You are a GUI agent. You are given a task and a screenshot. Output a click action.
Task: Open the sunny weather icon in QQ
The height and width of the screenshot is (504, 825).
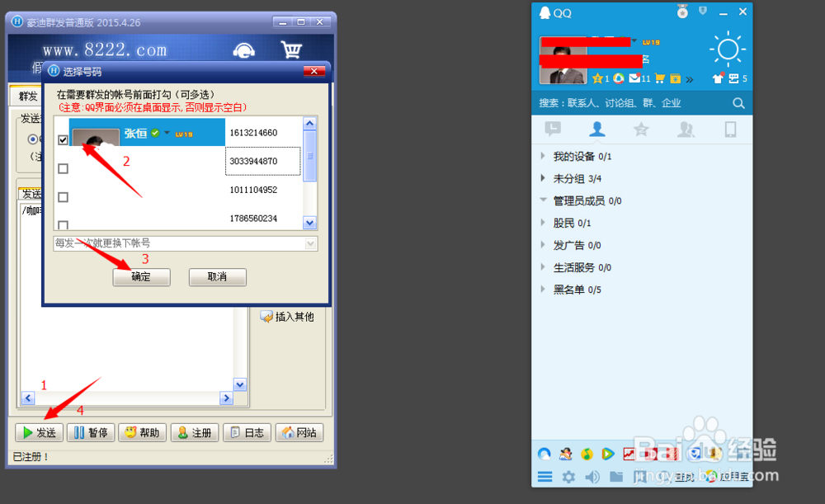pyautogui.click(x=728, y=49)
